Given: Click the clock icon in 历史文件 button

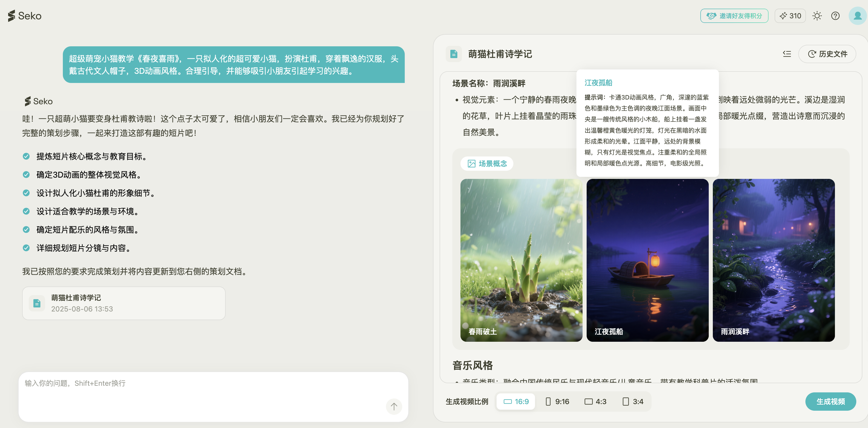Looking at the screenshot, I should pos(812,54).
